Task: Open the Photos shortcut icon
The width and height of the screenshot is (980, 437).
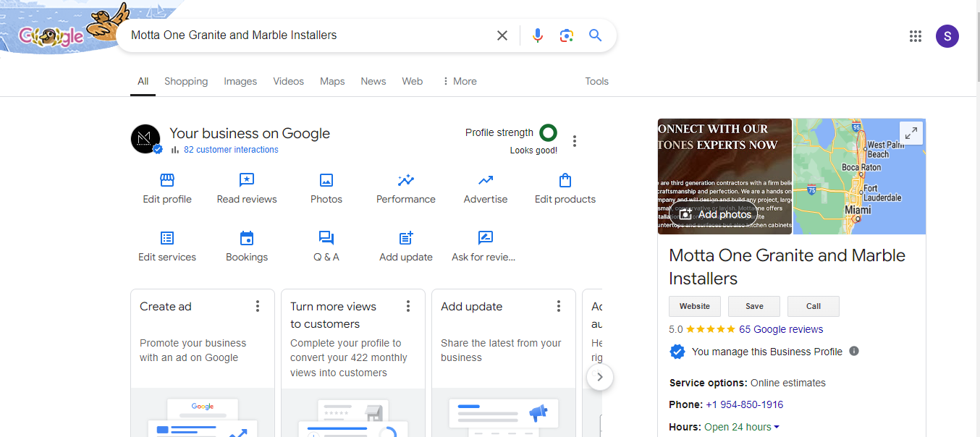Action: click(326, 180)
